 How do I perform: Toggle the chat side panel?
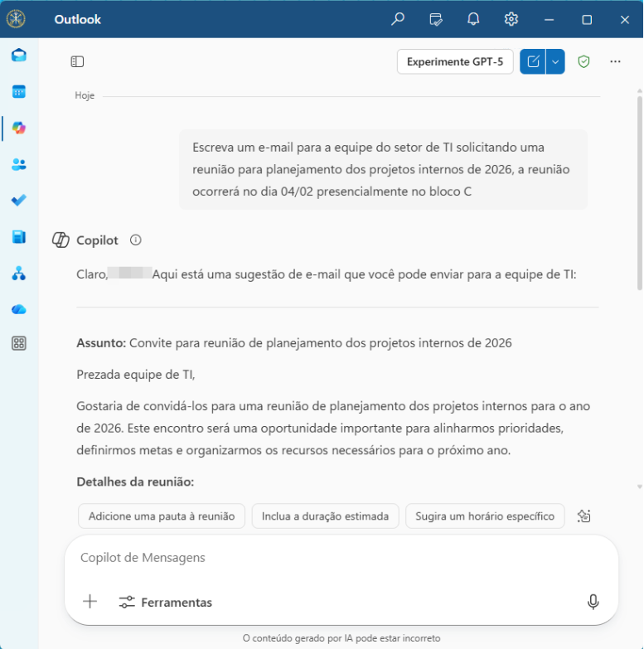(77, 61)
